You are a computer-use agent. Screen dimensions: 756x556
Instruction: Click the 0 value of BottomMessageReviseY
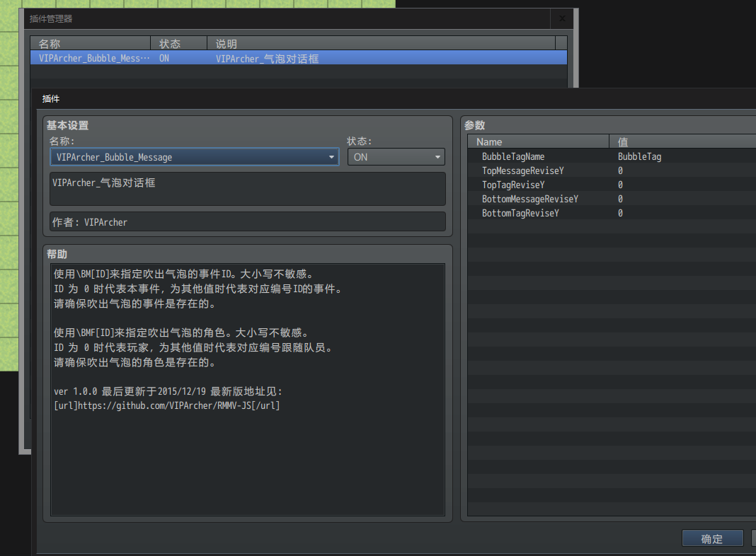click(620, 199)
